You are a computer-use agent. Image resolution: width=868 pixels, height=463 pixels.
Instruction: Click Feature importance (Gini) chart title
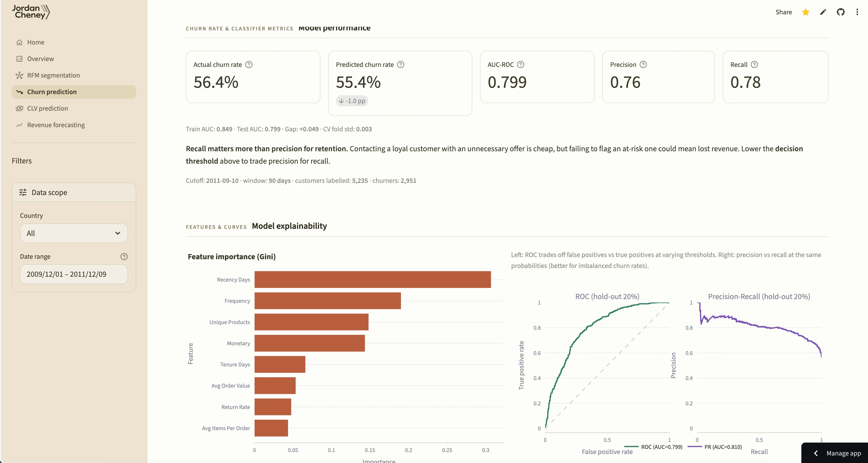click(x=232, y=257)
